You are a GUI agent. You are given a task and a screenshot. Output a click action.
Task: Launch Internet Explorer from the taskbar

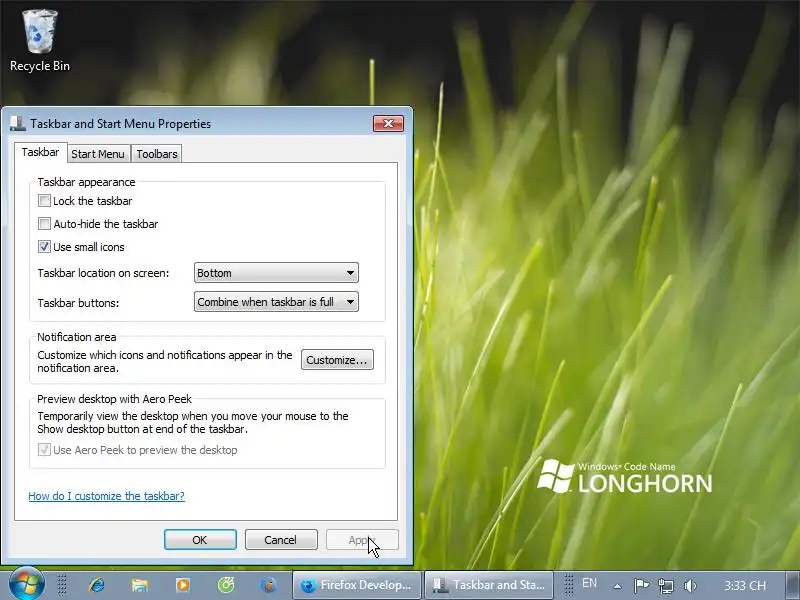pos(96,585)
